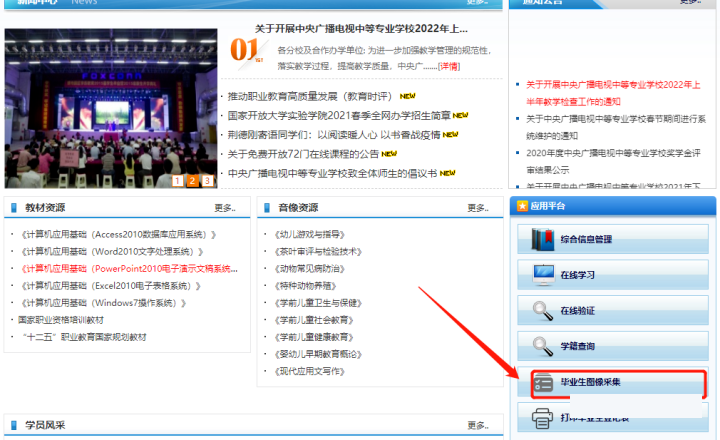720x440 pixels.
Task: Open video resource 《现代应用文写作》
Action: pyautogui.click(x=309, y=371)
